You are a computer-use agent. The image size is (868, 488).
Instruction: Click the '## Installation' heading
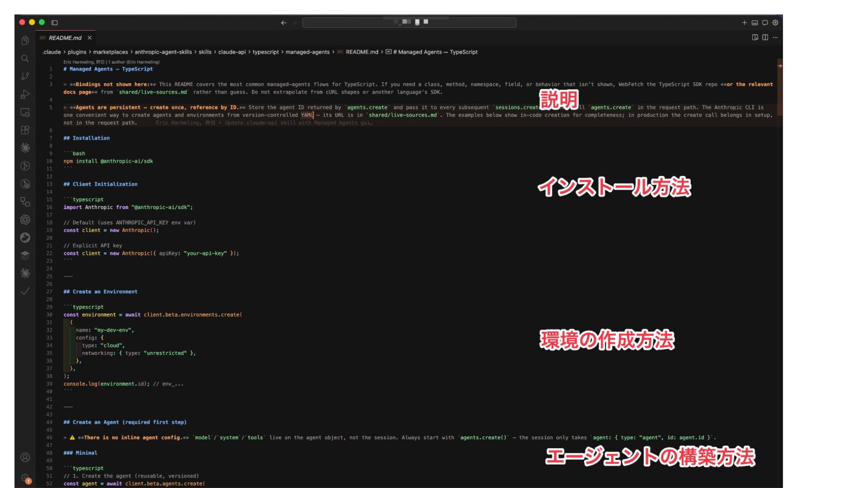pyautogui.click(x=86, y=138)
